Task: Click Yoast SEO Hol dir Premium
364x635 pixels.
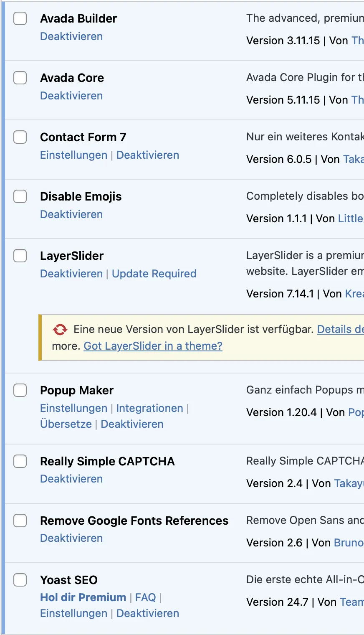Action: point(83,597)
